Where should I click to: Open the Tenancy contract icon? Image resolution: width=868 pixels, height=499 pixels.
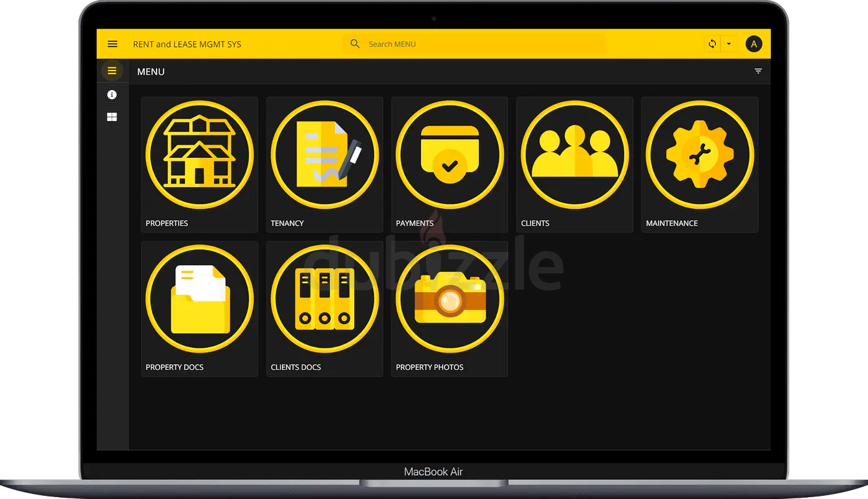pos(324,154)
